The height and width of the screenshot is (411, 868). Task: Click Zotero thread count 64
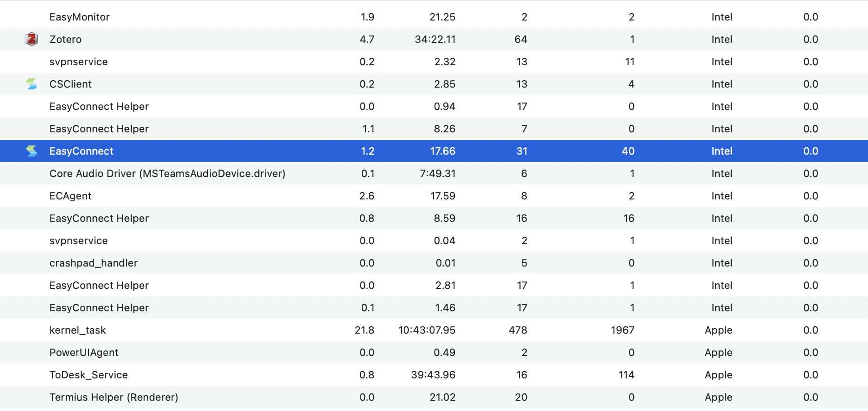coord(521,39)
